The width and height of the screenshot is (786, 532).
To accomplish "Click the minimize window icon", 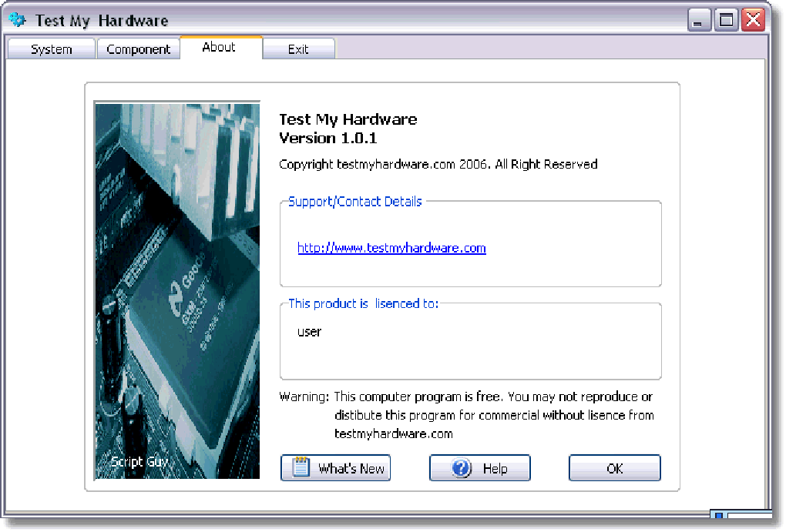I will [699, 20].
